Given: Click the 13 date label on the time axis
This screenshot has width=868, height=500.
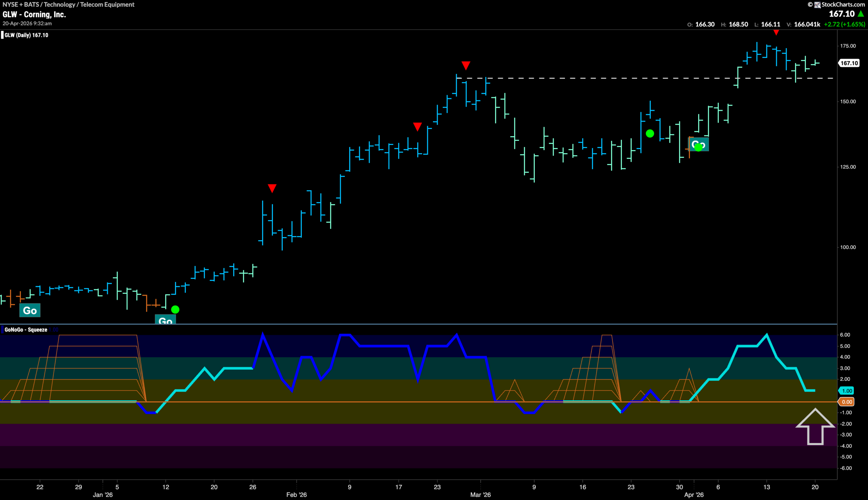Looking at the screenshot, I should pyautogui.click(x=767, y=487).
